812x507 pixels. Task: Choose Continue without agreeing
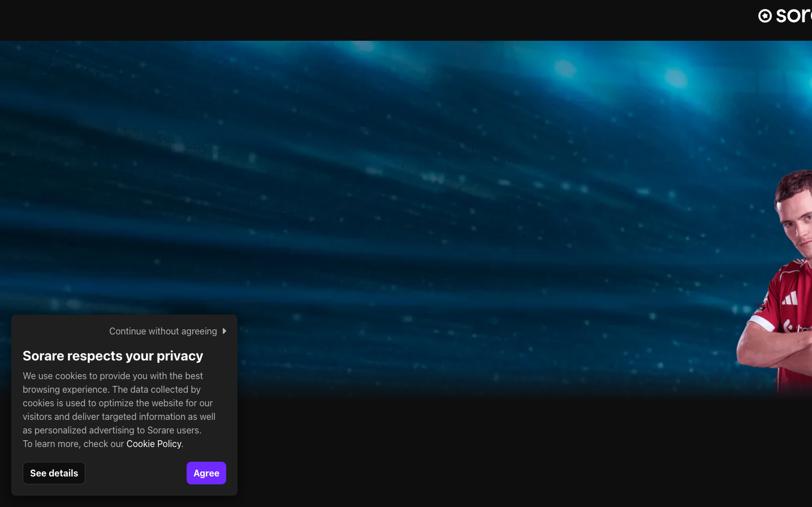pos(163,331)
